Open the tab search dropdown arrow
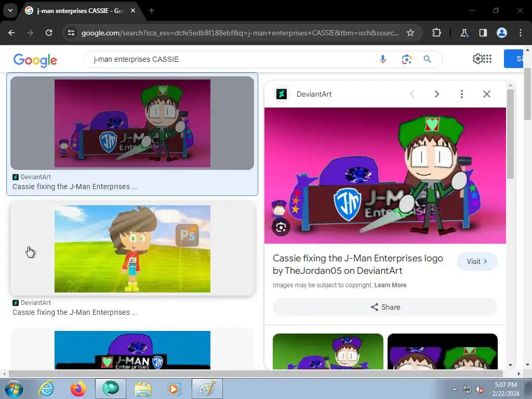 pyautogui.click(x=10, y=10)
